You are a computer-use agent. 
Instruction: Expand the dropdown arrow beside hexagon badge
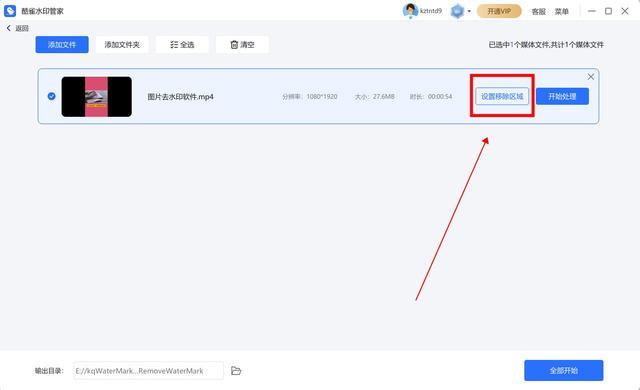click(x=469, y=11)
